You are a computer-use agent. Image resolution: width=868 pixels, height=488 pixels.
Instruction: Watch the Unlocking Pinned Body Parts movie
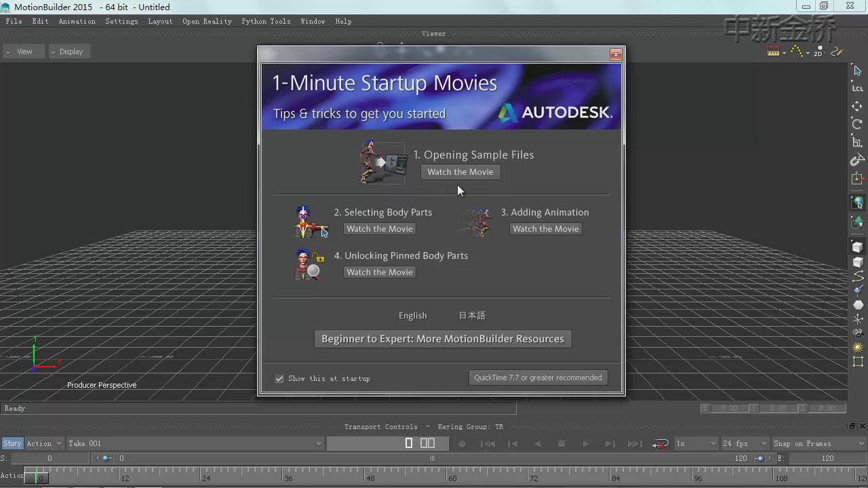tap(380, 272)
